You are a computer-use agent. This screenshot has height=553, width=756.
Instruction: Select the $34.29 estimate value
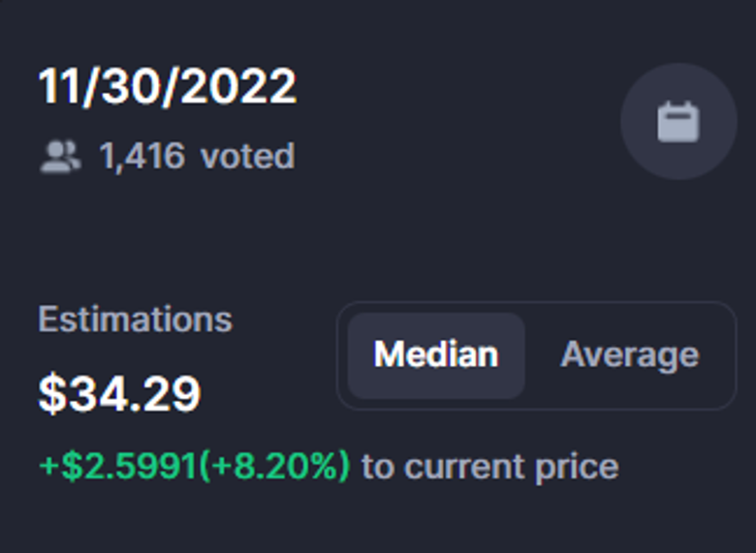pos(119,394)
